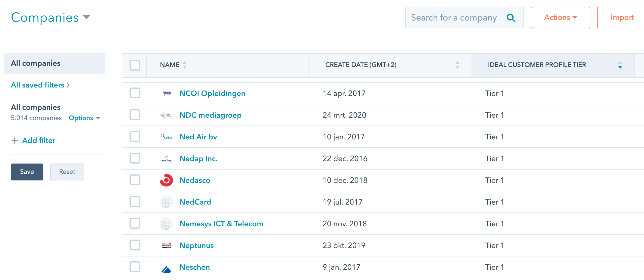Click the 24 mrt. 2020 date cell
644x280 pixels.
(x=344, y=115)
